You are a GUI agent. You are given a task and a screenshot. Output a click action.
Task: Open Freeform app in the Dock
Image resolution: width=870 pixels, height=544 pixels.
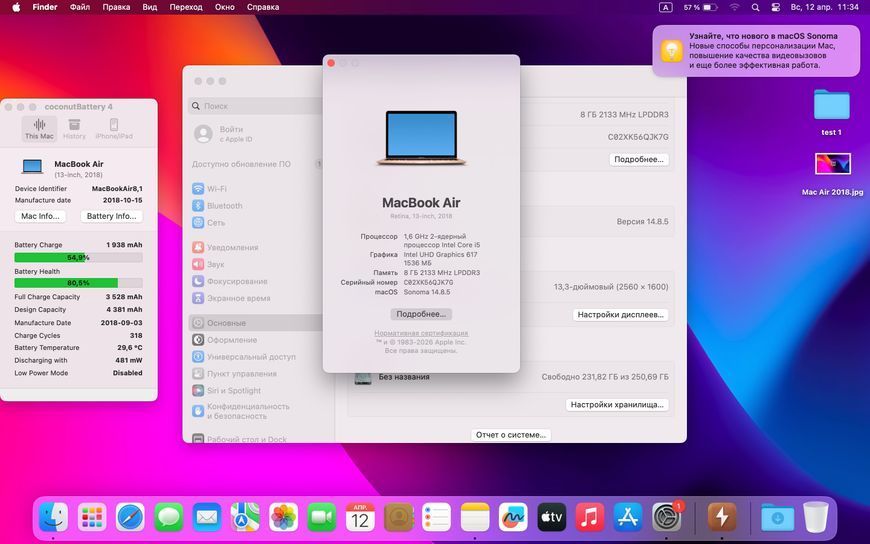tap(513, 517)
